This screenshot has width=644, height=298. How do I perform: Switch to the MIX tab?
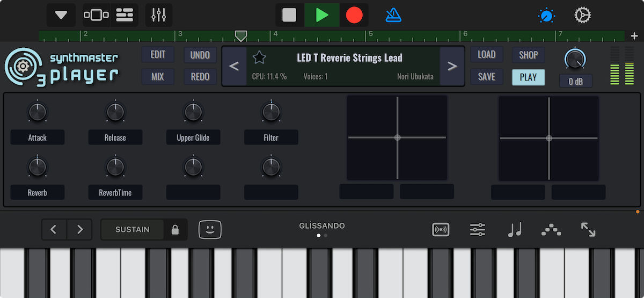point(158,77)
